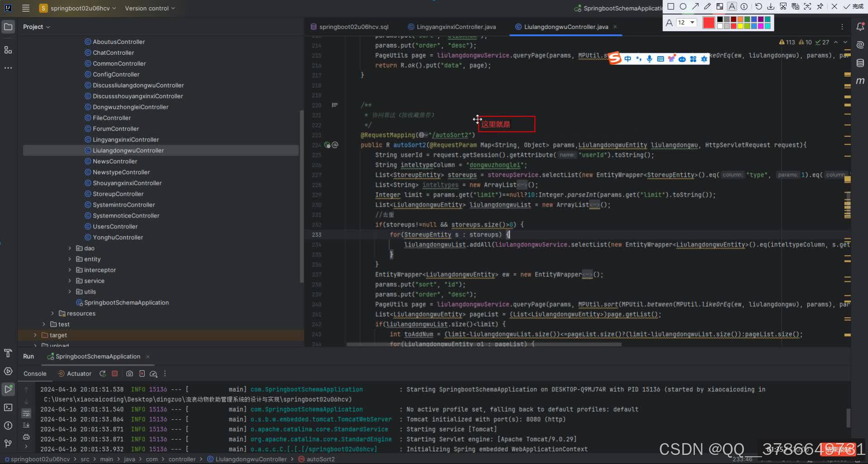Open the Terminal tool window
Viewport: 868px width, 464px height.
pos(8,407)
